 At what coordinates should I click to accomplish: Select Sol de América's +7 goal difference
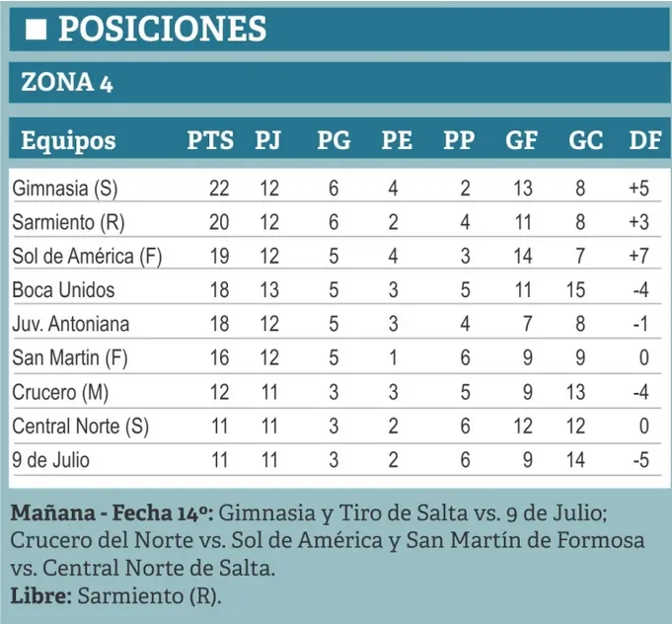[639, 257]
